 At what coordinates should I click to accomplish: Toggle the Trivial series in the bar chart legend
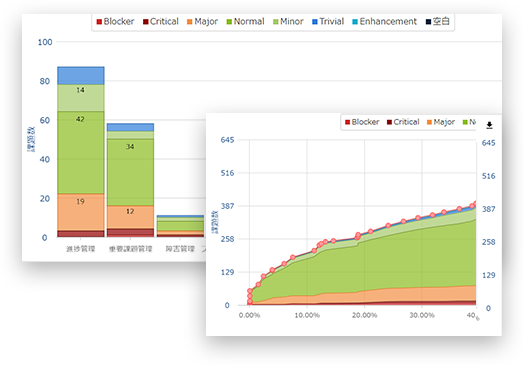coord(328,22)
